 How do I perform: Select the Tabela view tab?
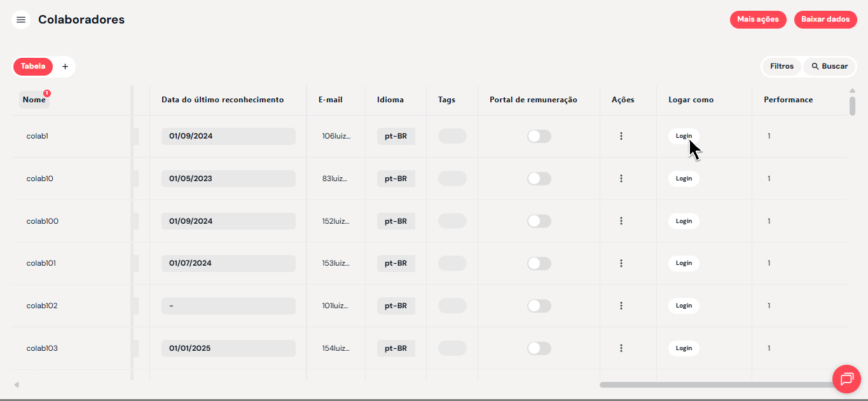coord(33,66)
